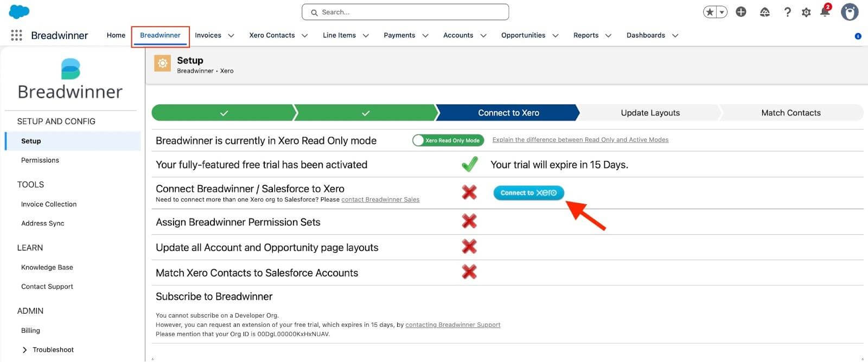This screenshot has height=362, width=868.
Task: Click the green checkmark for free trial
Action: tap(470, 164)
